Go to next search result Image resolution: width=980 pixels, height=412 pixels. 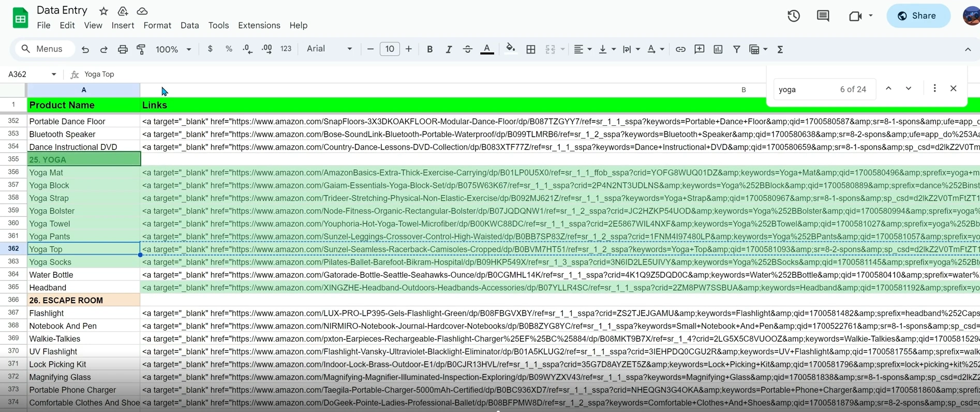(909, 89)
